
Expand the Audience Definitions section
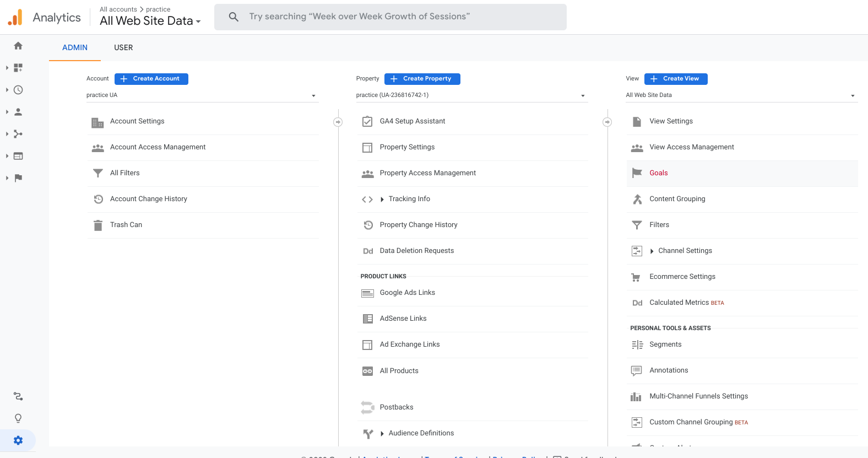click(382, 434)
